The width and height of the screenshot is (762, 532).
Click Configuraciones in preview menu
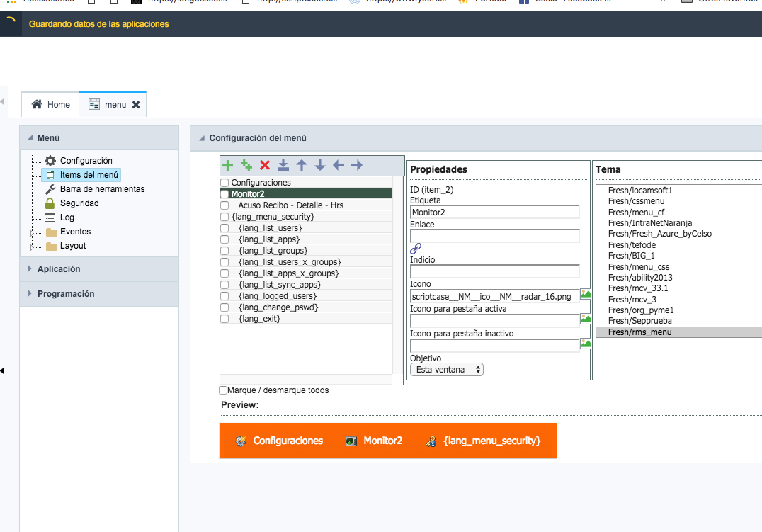click(x=288, y=441)
